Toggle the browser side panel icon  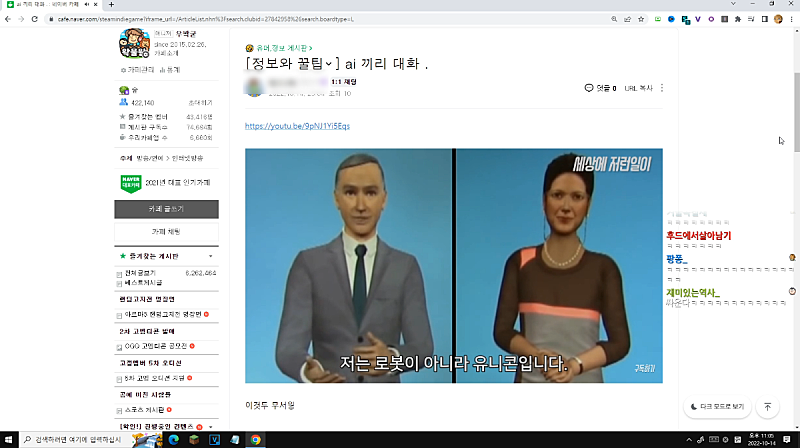click(x=765, y=19)
